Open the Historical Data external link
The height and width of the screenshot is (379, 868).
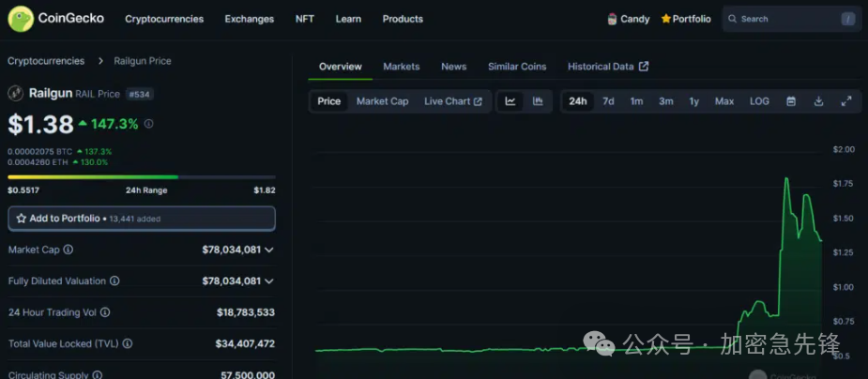608,67
